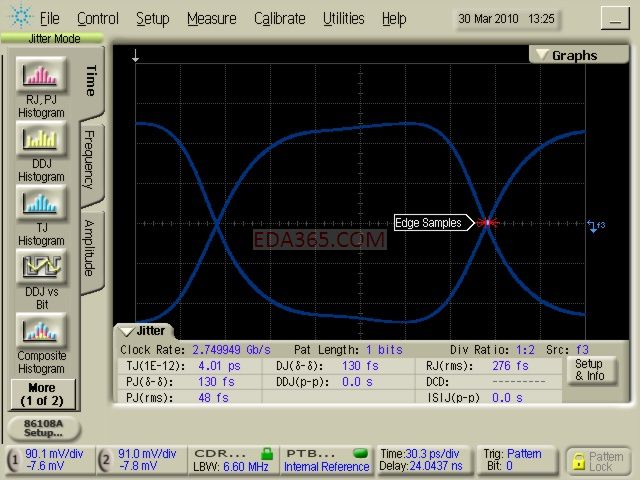Switch to the Frequency tab

[x=89, y=160]
